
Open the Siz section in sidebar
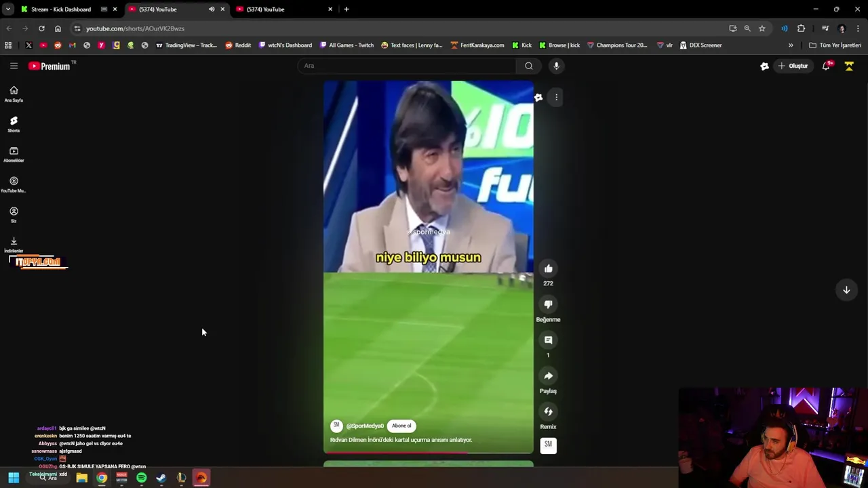14,215
